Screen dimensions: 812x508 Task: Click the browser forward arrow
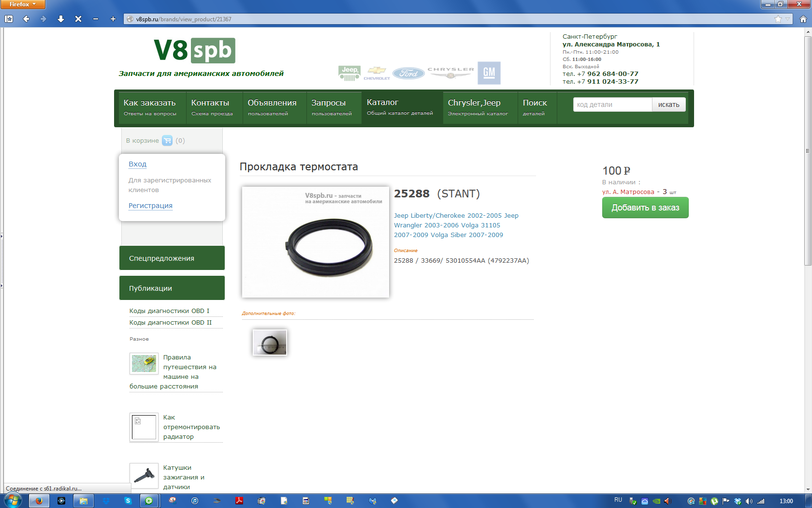[43, 19]
